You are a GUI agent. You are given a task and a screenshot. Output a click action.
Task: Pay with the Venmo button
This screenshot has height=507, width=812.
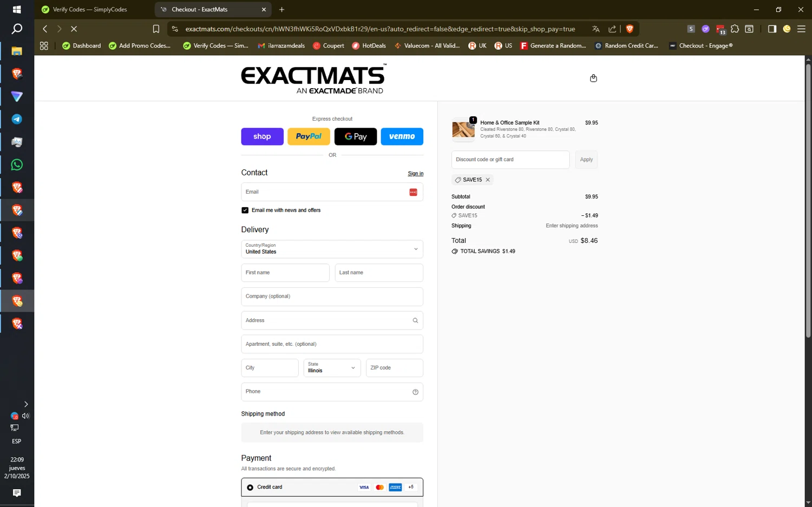click(x=402, y=136)
